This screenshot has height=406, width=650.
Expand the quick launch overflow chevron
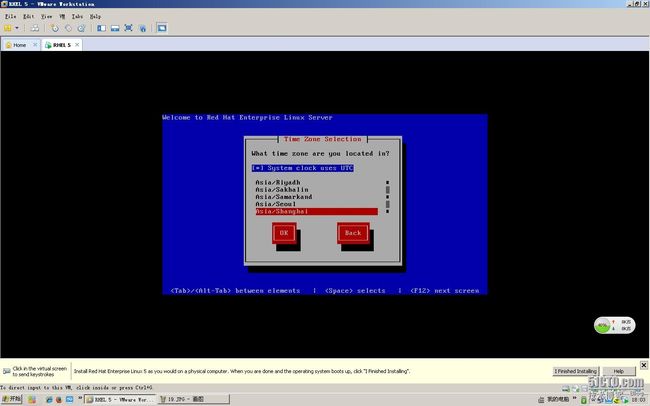pos(80,398)
